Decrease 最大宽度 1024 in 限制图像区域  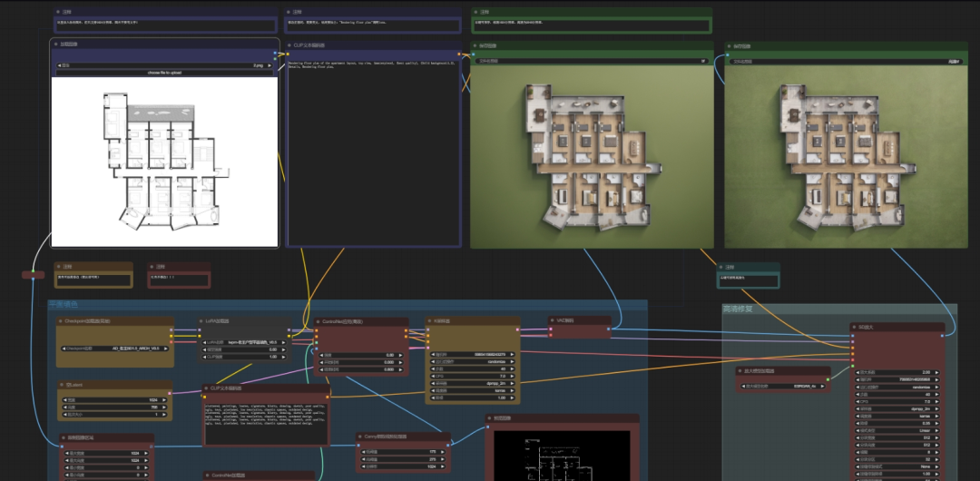67,453
